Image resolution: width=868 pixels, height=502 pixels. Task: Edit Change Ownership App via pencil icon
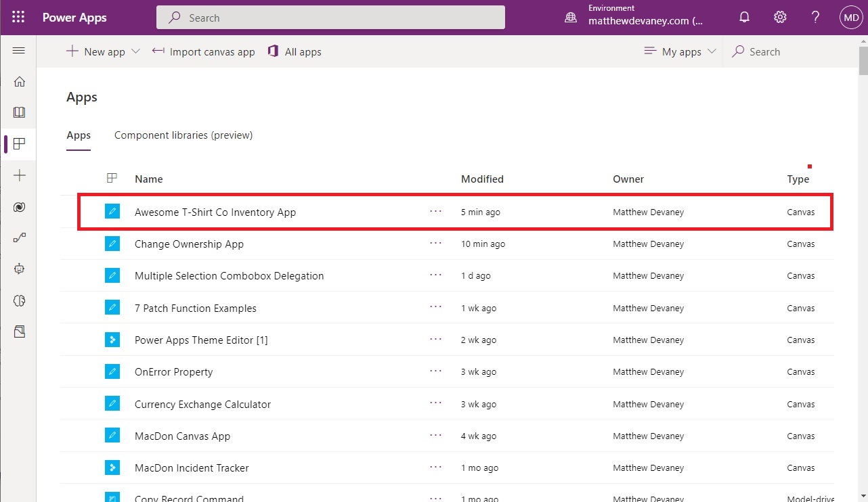(x=112, y=244)
